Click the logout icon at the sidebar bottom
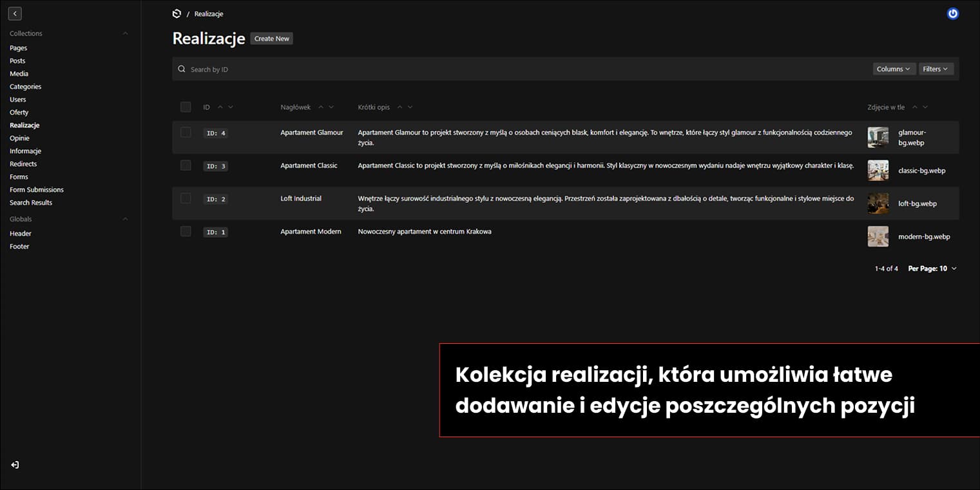The image size is (980, 490). pos(14,464)
